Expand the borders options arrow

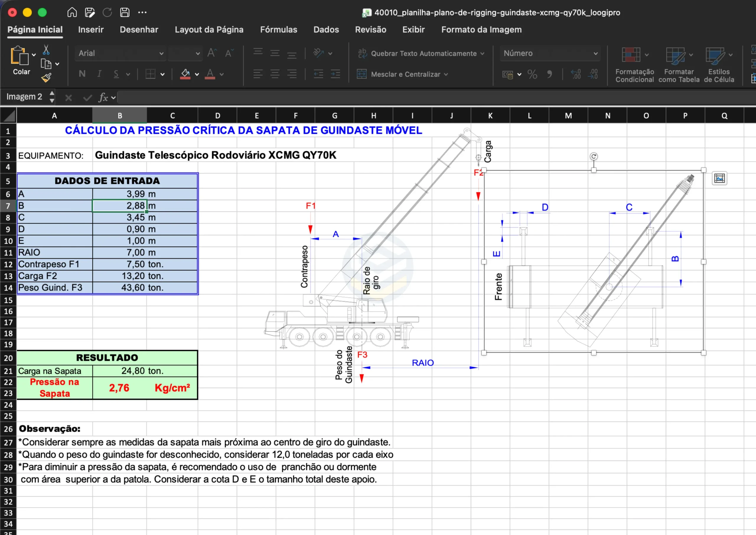[x=162, y=74]
